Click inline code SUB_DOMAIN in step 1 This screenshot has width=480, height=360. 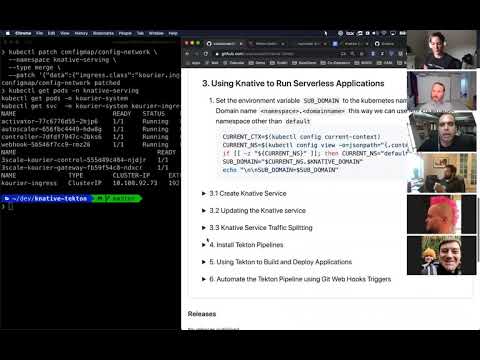click(321, 101)
